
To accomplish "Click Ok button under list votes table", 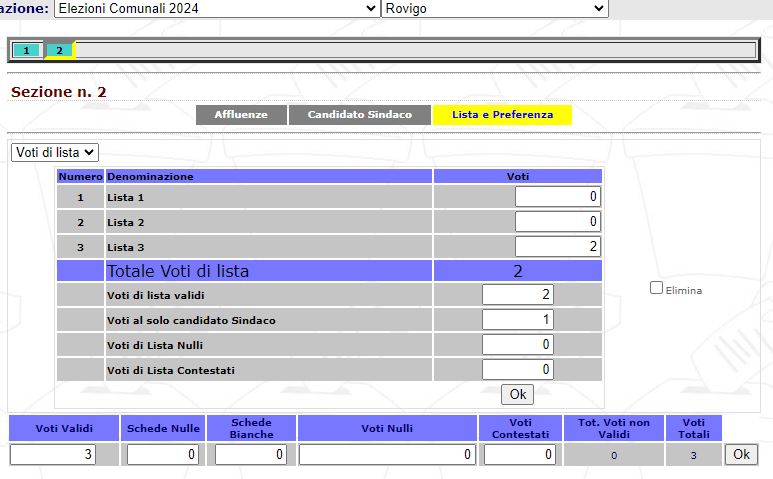I will pyautogui.click(x=518, y=394).
